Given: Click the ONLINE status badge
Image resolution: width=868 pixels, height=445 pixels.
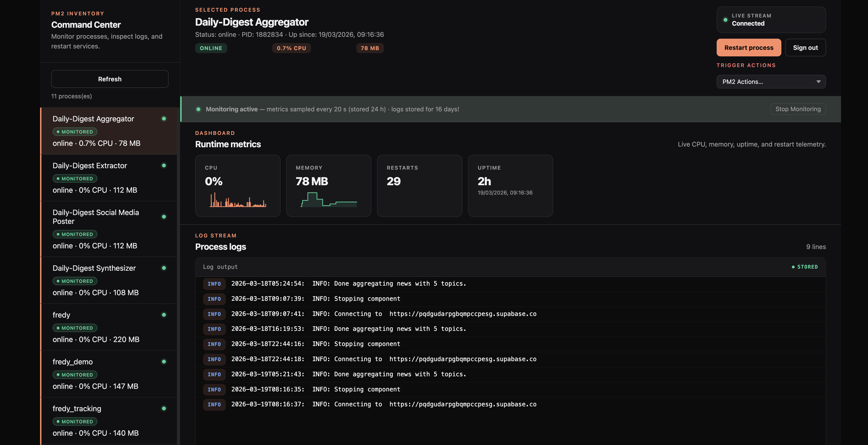Looking at the screenshot, I should 211,48.
